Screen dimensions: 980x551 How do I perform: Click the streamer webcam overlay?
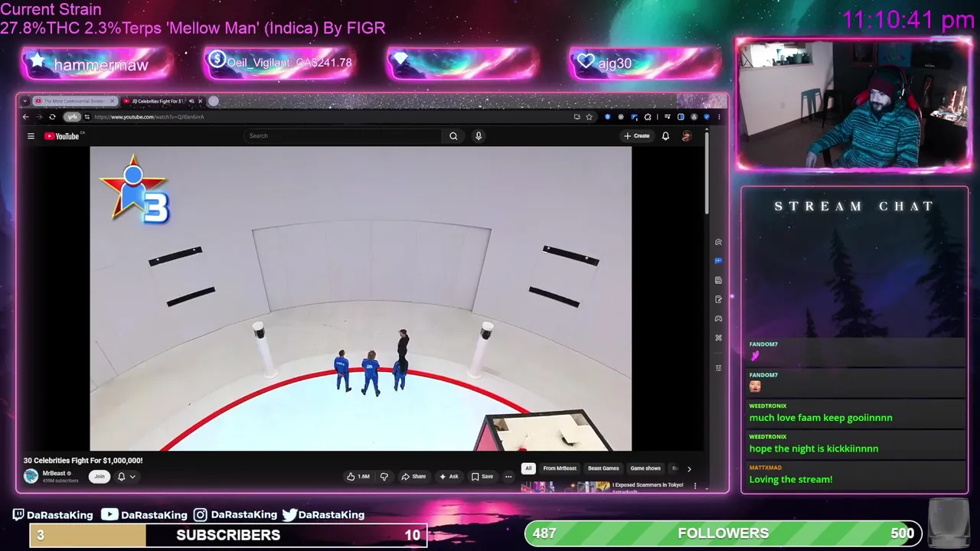tap(854, 105)
